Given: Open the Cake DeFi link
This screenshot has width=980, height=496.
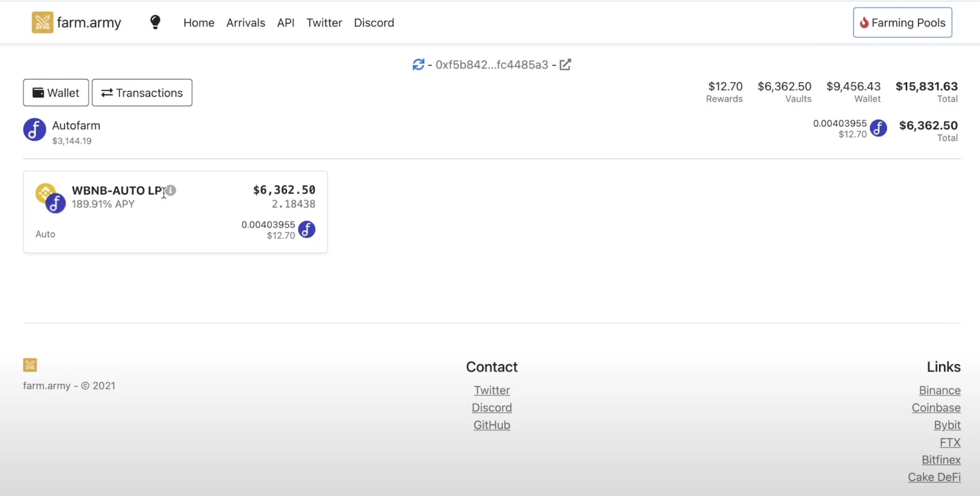Looking at the screenshot, I should [934, 477].
